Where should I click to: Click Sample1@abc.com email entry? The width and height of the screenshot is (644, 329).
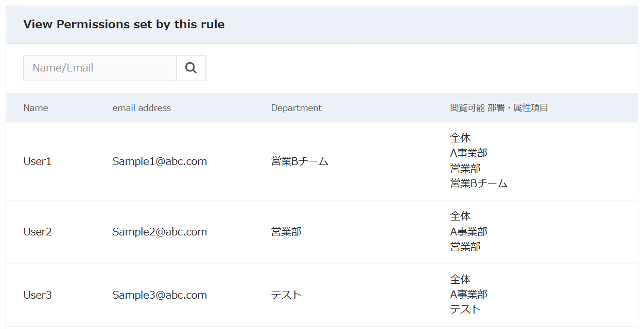(x=160, y=161)
